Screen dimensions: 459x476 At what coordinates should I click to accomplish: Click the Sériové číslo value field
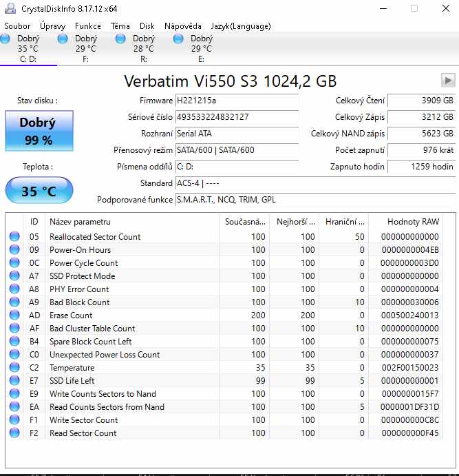pyautogui.click(x=237, y=117)
